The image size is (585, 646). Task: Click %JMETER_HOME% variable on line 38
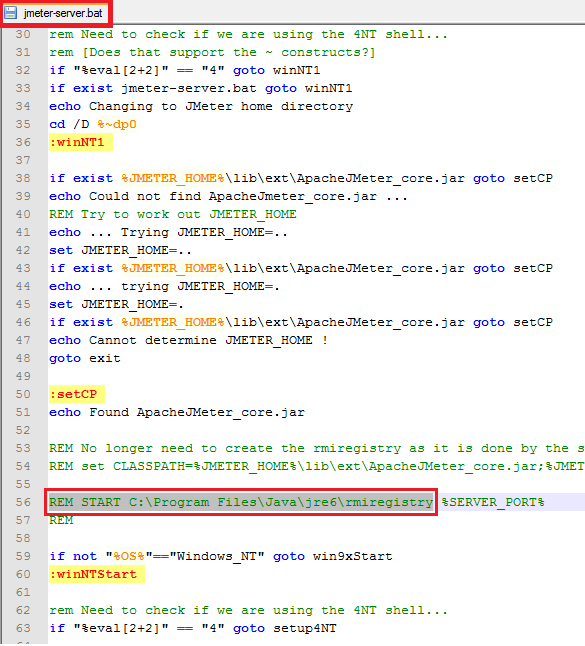click(173, 178)
